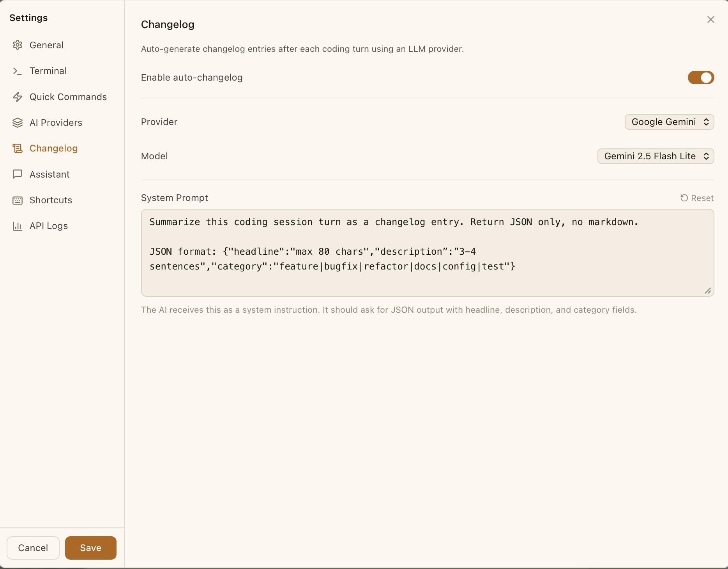The image size is (728, 569).
Task: Click the Cancel button
Action: pos(33,548)
